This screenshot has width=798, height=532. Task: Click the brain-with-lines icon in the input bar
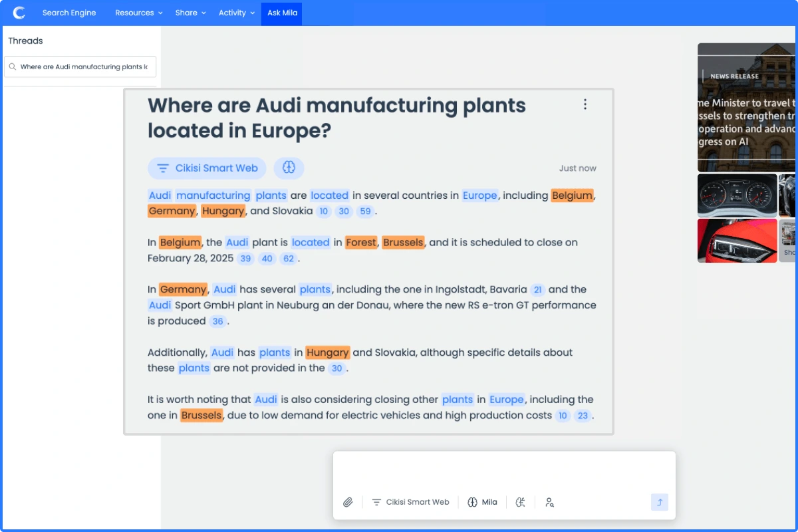coord(521,502)
